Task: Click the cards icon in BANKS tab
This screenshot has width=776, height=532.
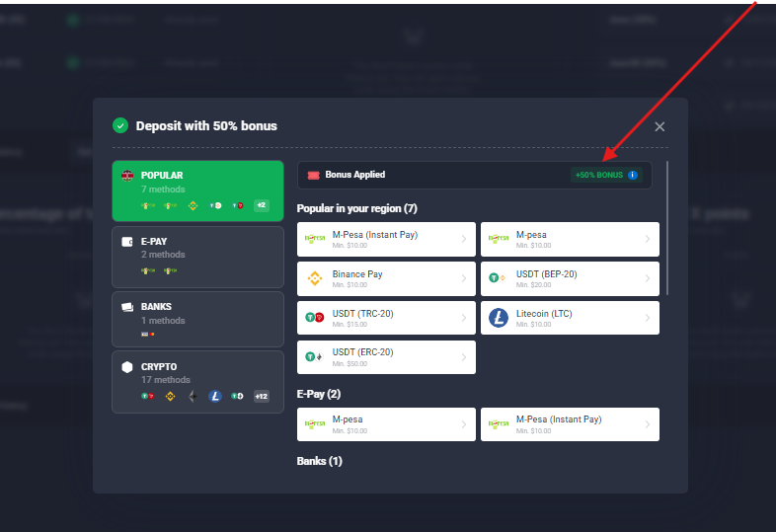Action: tap(127, 307)
